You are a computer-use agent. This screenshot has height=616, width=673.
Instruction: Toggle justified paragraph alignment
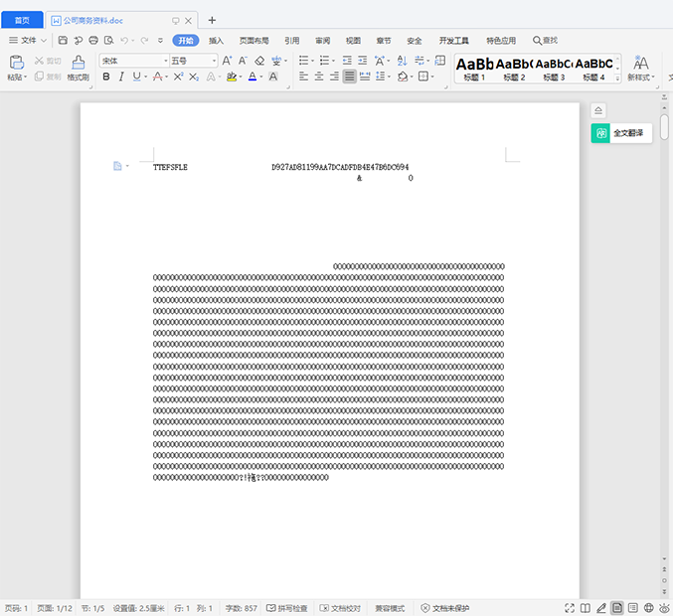[350, 77]
